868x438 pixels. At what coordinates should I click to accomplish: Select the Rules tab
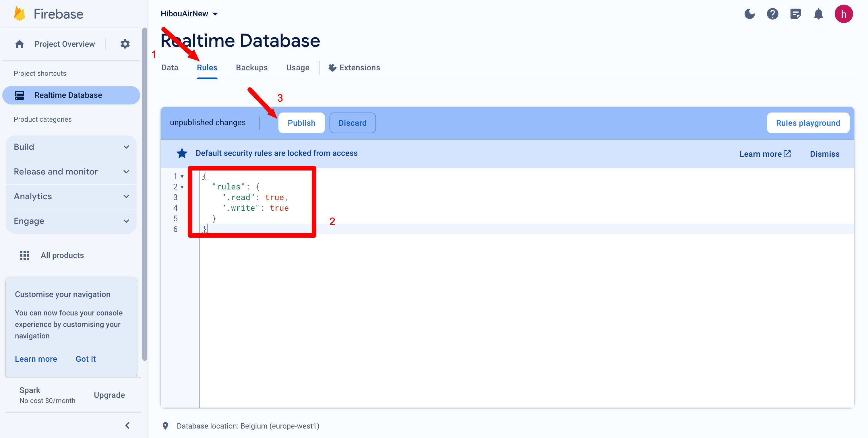207,68
